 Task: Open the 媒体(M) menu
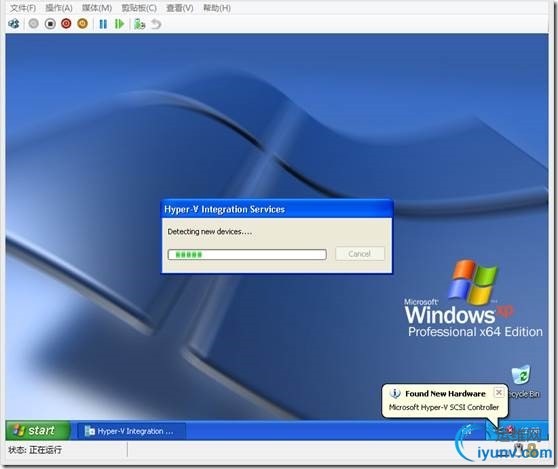click(97, 8)
